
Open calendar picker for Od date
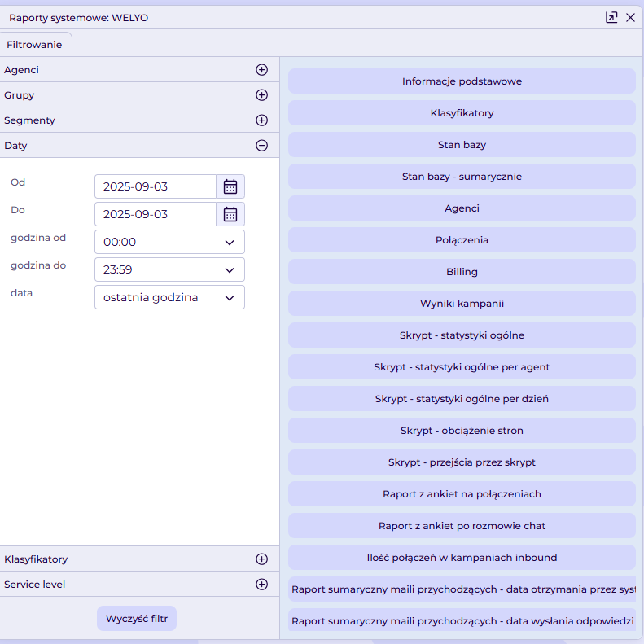point(230,186)
